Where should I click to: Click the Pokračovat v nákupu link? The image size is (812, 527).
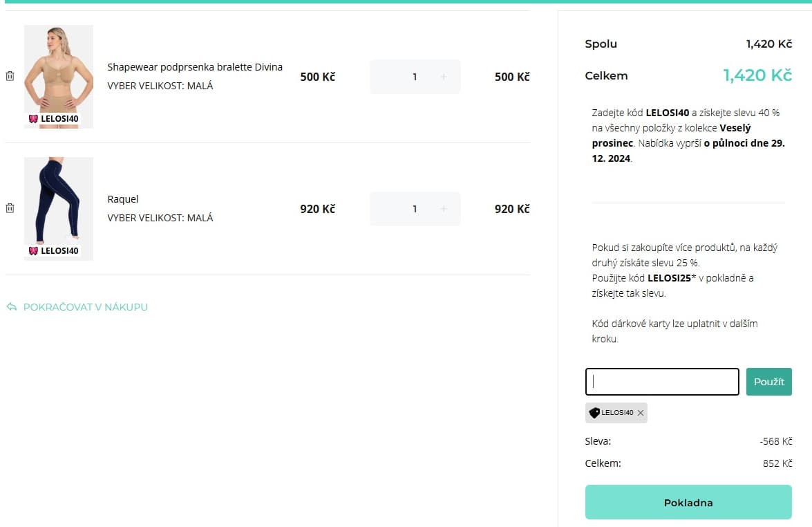click(86, 307)
